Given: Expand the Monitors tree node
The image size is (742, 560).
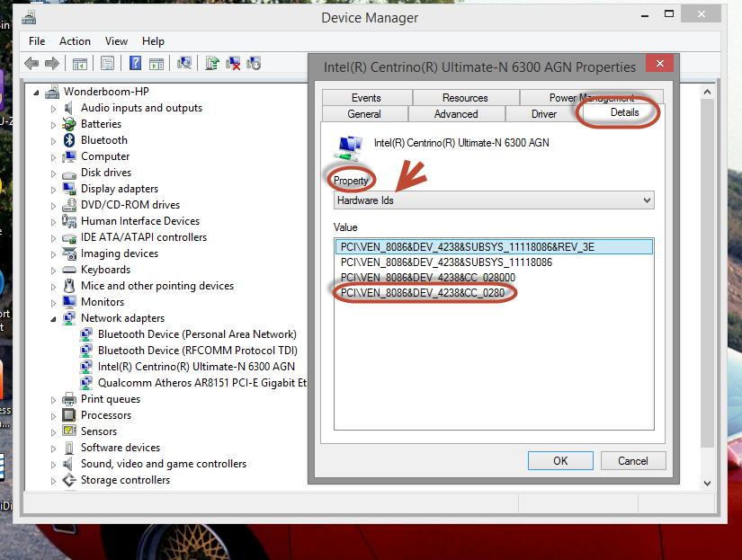Looking at the screenshot, I should (x=53, y=303).
